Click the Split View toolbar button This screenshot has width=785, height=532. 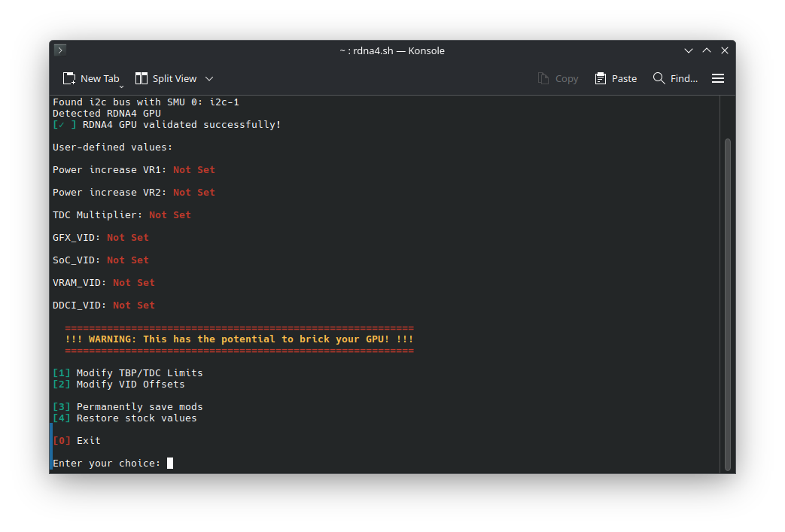(166, 78)
